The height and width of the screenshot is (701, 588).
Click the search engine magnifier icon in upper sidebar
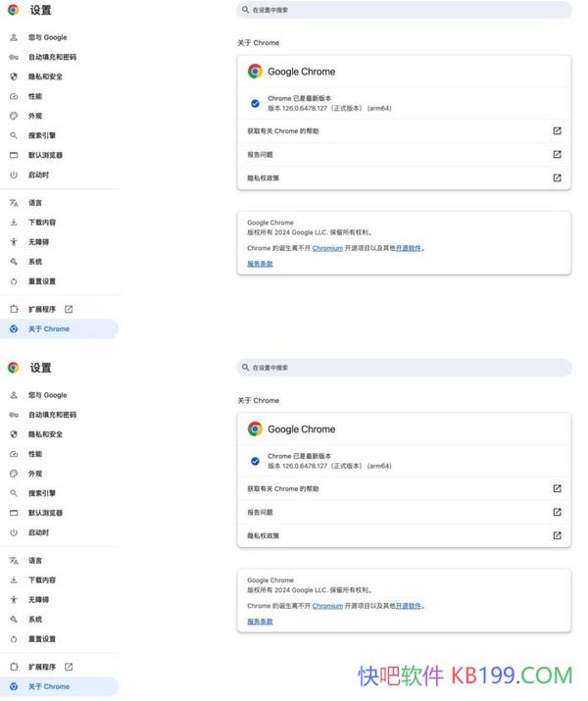click(14, 135)
